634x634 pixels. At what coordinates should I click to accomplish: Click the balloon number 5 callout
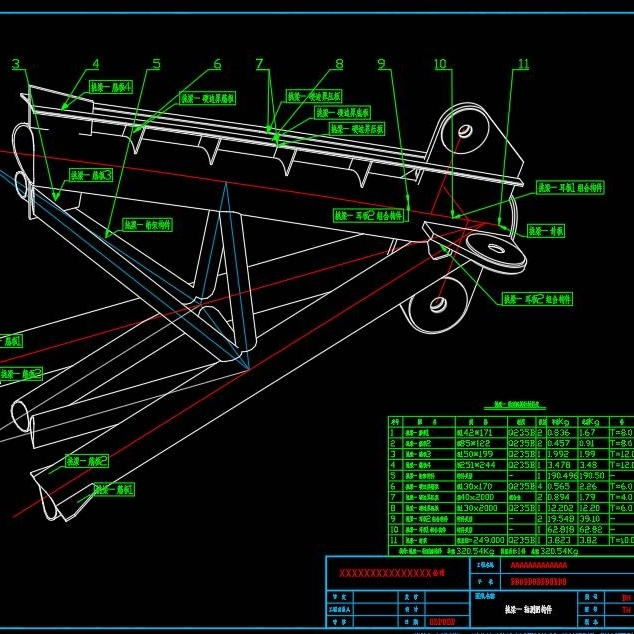156,65
